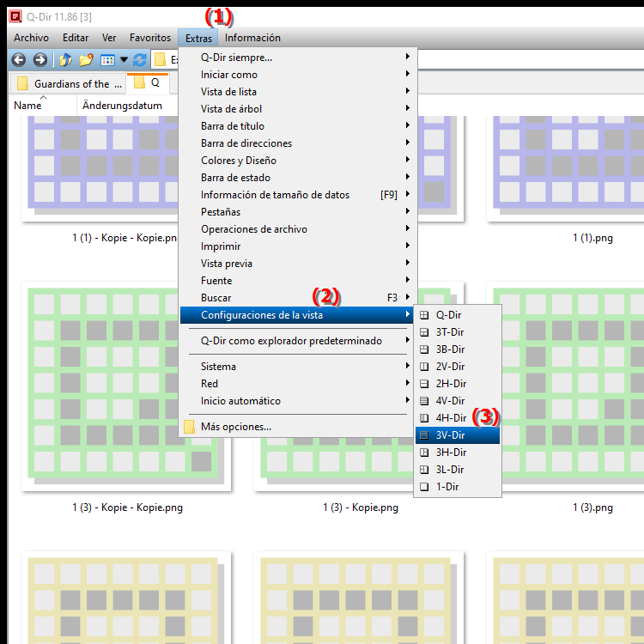
Task: Switch to the Q folder tab
Action: (148, 82)
